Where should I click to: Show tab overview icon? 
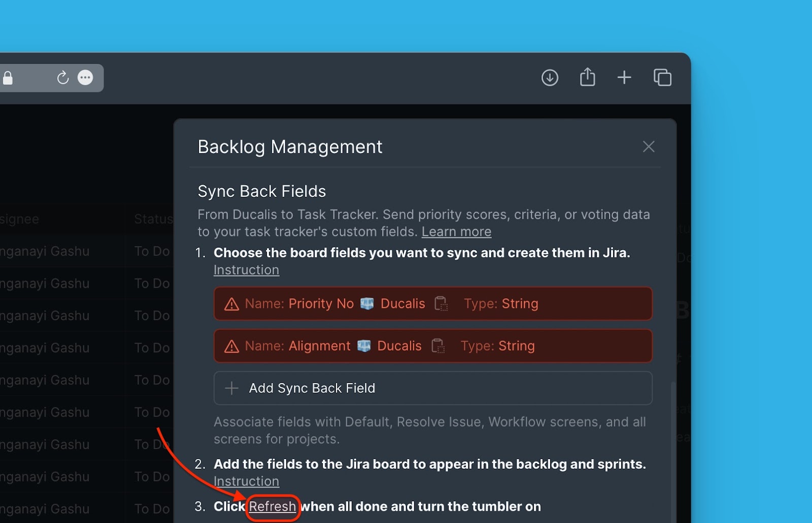pyautogui.click(x=662, y=77)
